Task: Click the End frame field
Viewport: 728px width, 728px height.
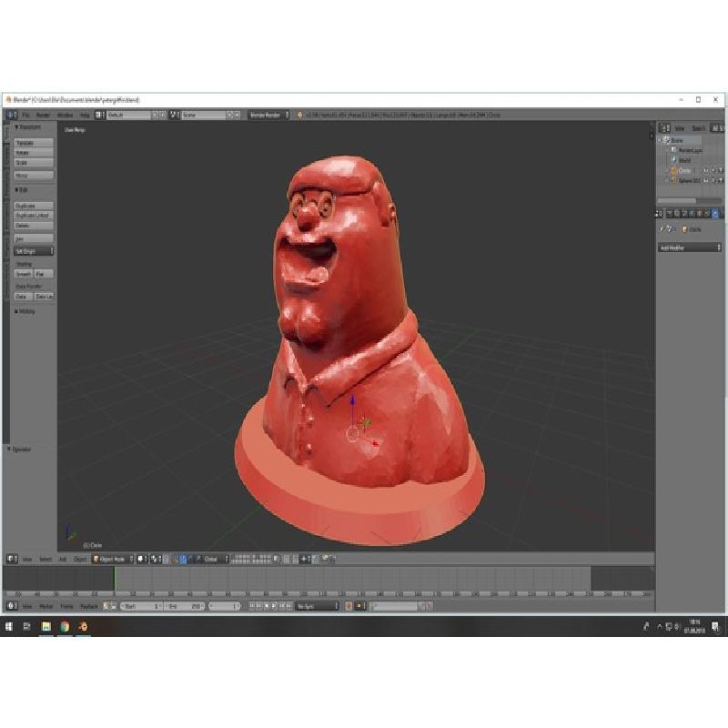Action: tap(185, 606)
